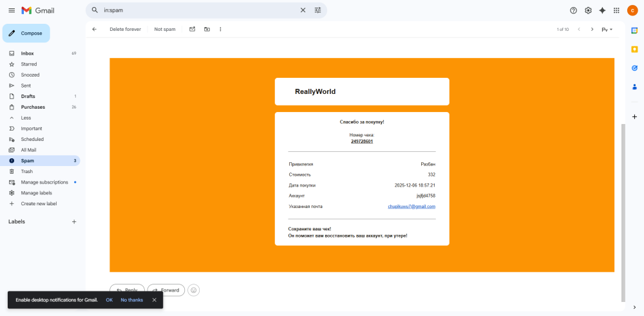Add an emoji reaction
The width and height of the screenshot is (644, 316).
pos(193,290)
